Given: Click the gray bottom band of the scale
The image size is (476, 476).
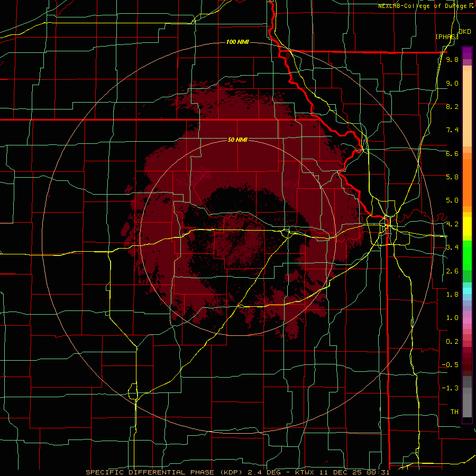Looking at the screenshot, I should tap(467, 406).
